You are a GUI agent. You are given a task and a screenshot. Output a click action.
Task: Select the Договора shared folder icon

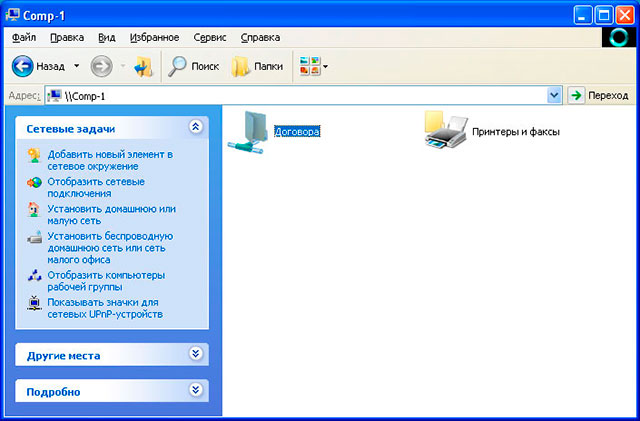(248, 132)
